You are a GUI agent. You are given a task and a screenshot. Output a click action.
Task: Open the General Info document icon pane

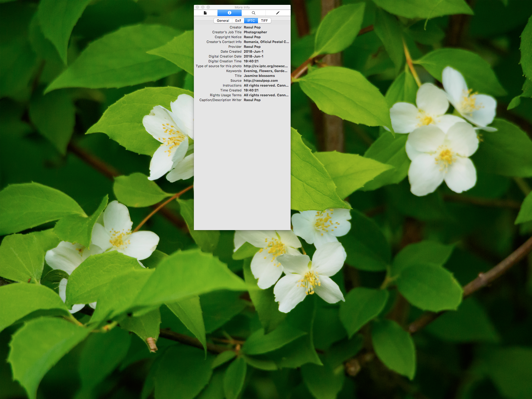point(205,13)
